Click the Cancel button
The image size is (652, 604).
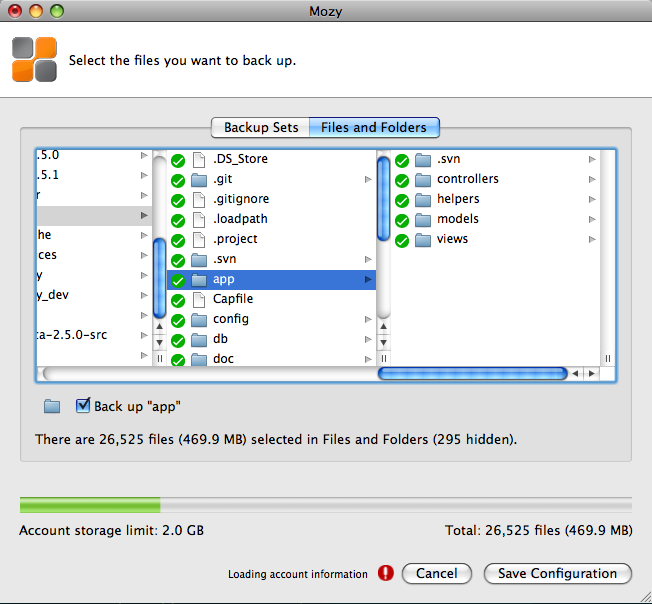pyautogui.click(x=437, y=573)
